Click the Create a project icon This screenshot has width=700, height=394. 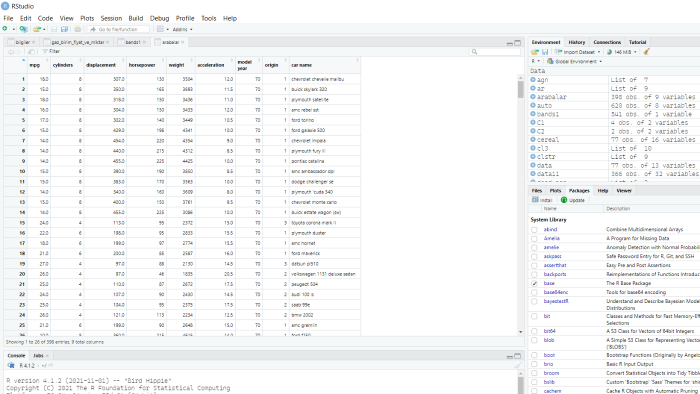(x=23, y=29)
